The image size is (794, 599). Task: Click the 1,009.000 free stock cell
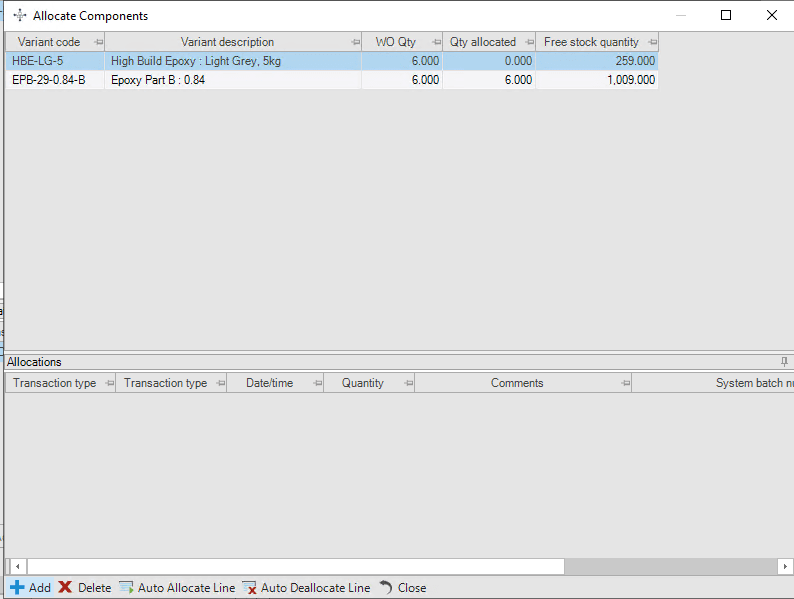[x=597, y=80]
